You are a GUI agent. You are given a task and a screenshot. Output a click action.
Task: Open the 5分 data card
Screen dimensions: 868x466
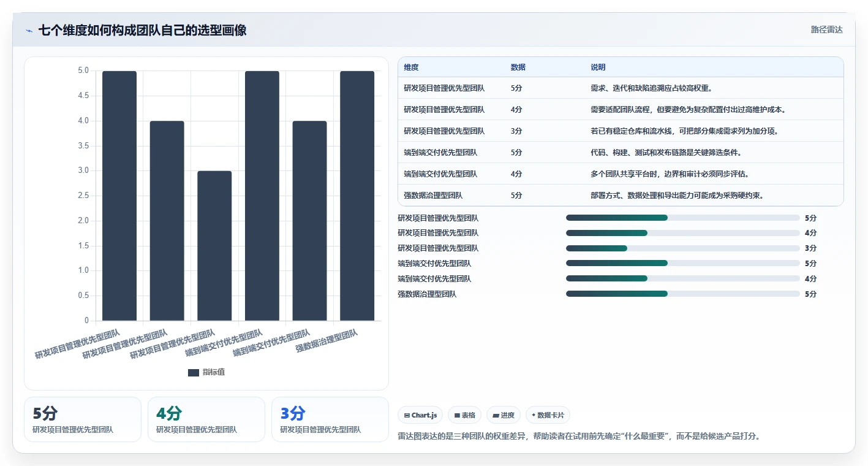coord(83,419)
